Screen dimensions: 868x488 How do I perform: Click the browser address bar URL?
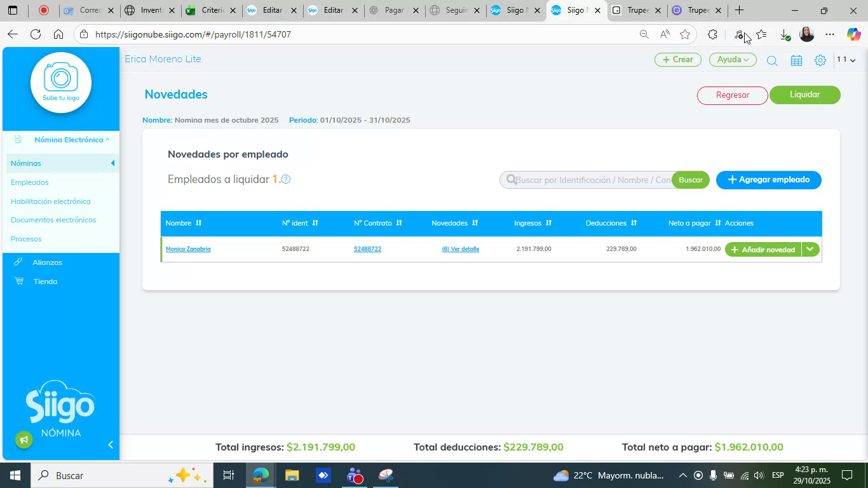coord(193,34)
